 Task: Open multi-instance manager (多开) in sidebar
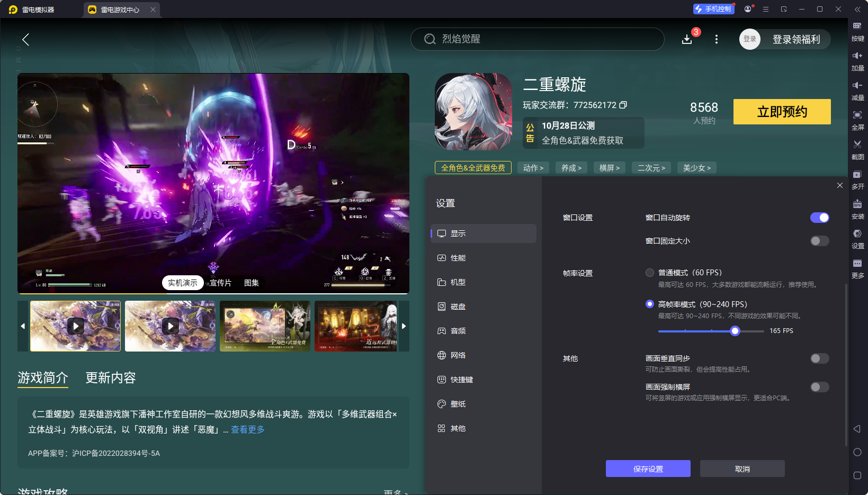pos(858,179)
